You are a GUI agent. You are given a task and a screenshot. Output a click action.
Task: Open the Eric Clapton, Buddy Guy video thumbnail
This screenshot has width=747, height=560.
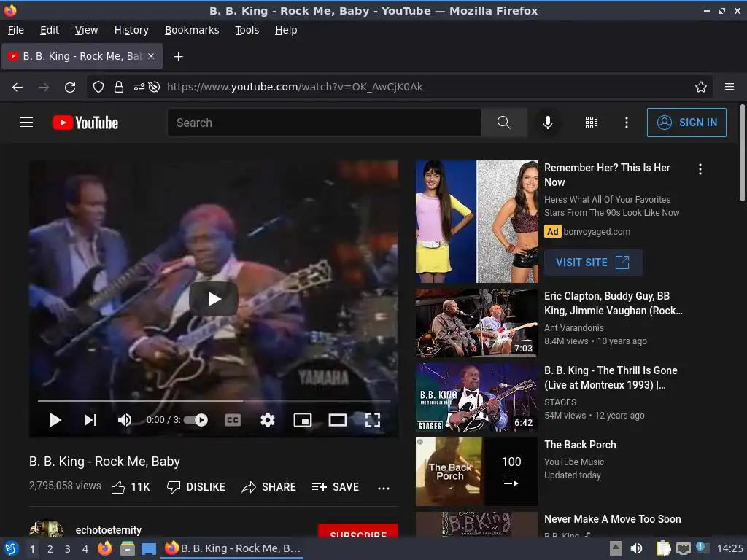coord(477,323)
